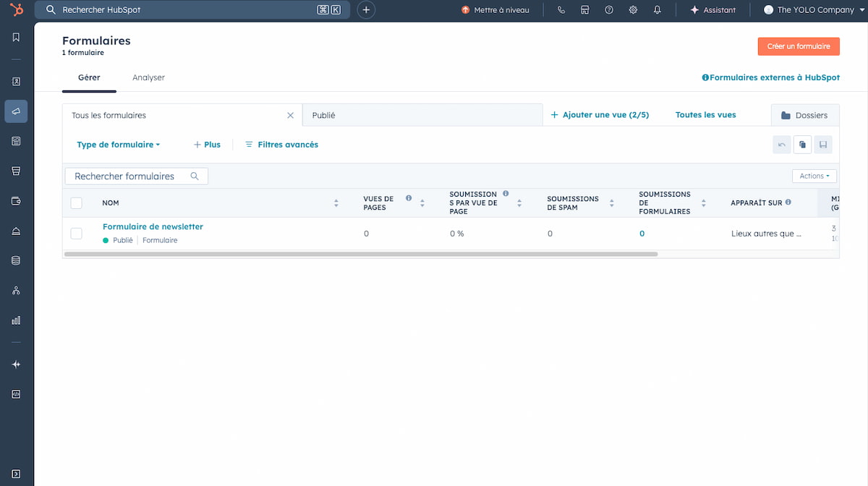Viewport: 868px width, 486px height.
Task: Open the CRM contacts icon in sidebar
Action: pos(16,82)
